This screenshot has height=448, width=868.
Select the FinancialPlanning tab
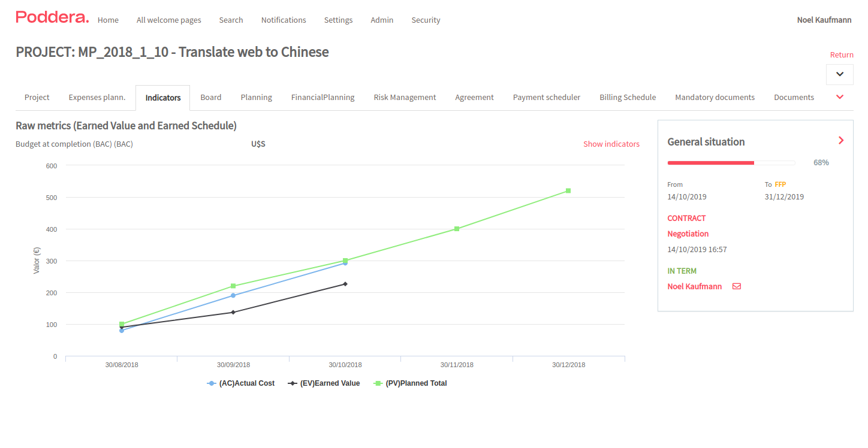tap(323, 97)
